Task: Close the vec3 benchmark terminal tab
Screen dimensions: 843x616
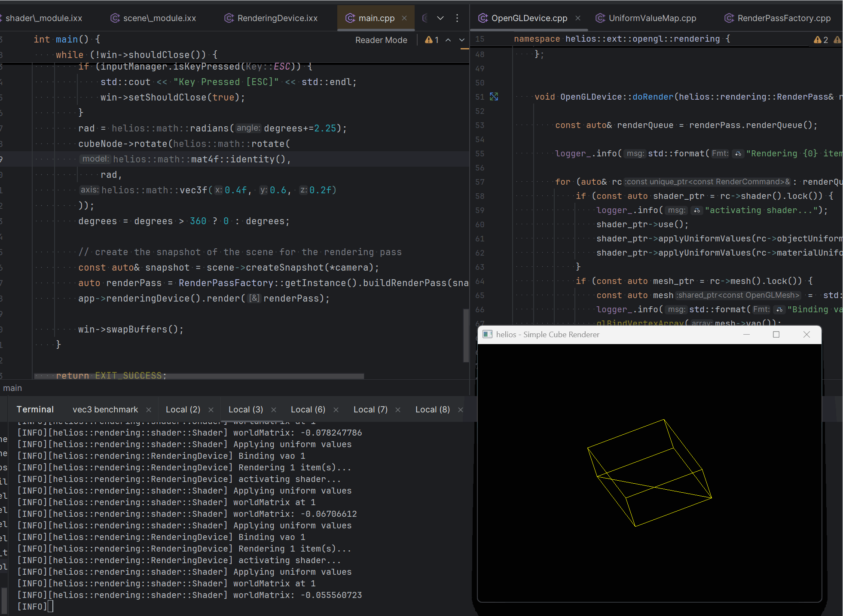Action: tap(149, 410)
